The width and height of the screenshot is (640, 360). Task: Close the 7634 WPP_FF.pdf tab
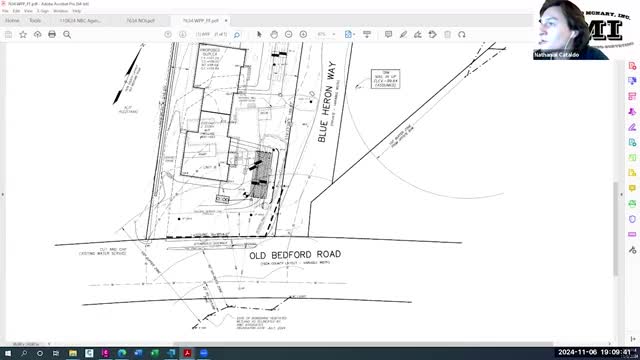click(226, 20)
